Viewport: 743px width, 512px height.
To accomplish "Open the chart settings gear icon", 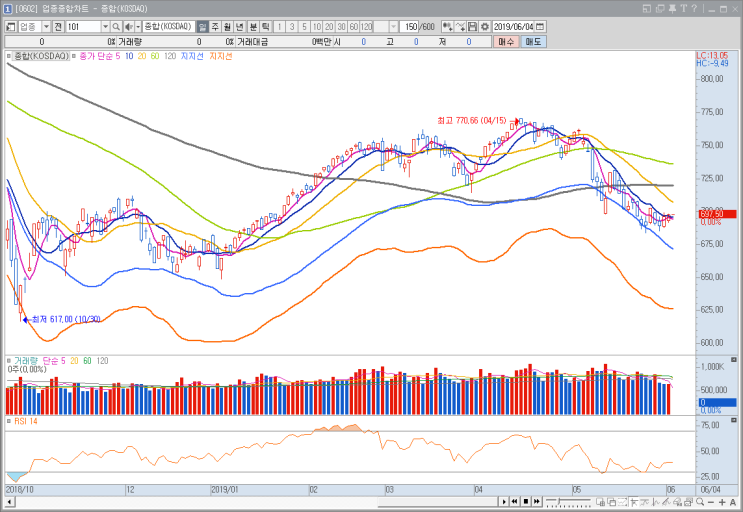I will pyautogui.click(x=484, y=27).
